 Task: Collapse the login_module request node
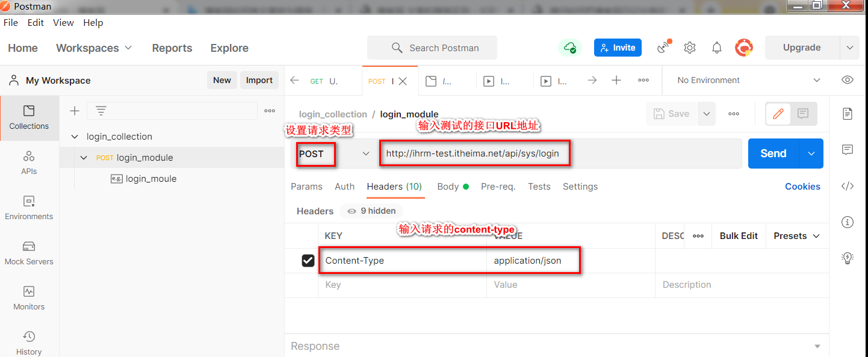(84, 158)
